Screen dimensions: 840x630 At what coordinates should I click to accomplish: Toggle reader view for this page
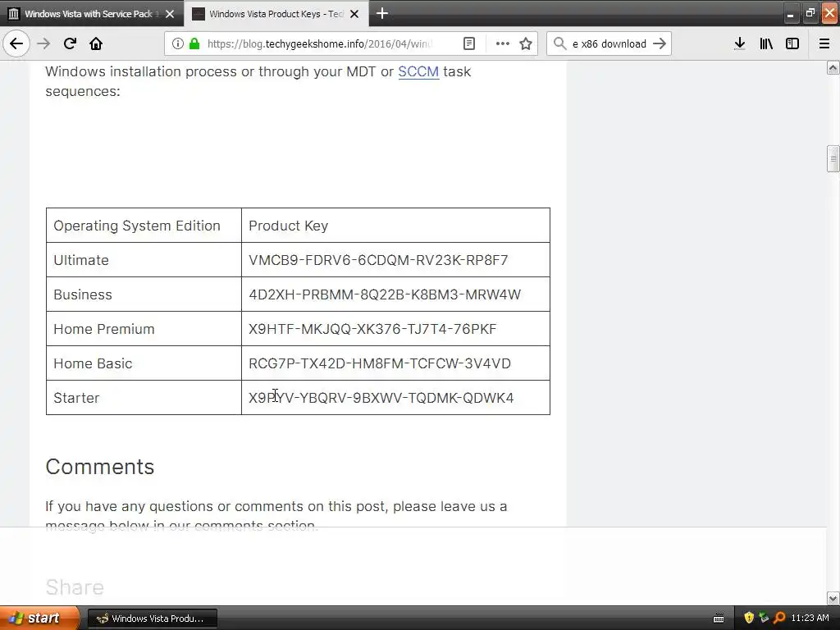pos(468,43)
